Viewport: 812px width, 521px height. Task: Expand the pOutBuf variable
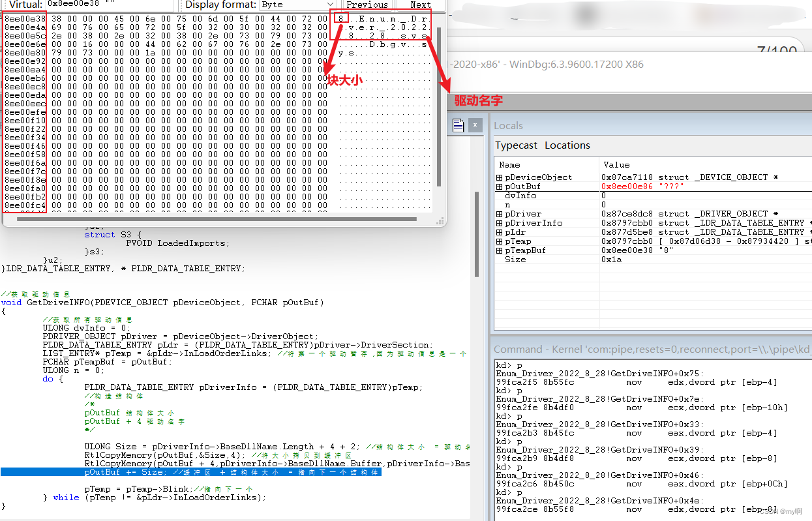(x=500, y=186)
